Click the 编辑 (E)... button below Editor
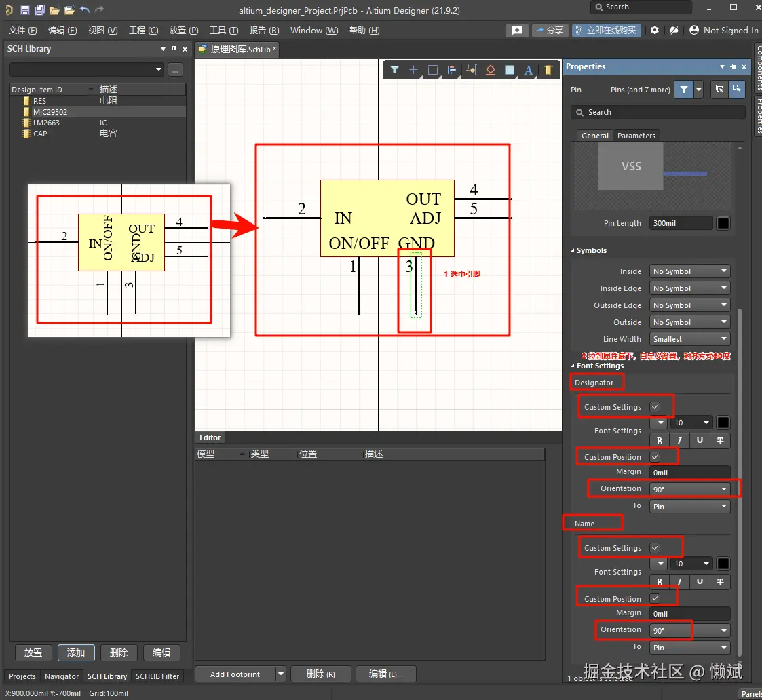The height and width of the screenshot is (700, 762). pos(386,674)
